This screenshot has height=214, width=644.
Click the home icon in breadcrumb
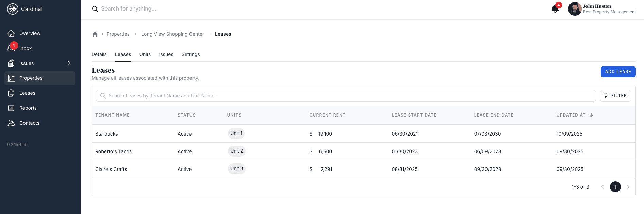[95, 34]
